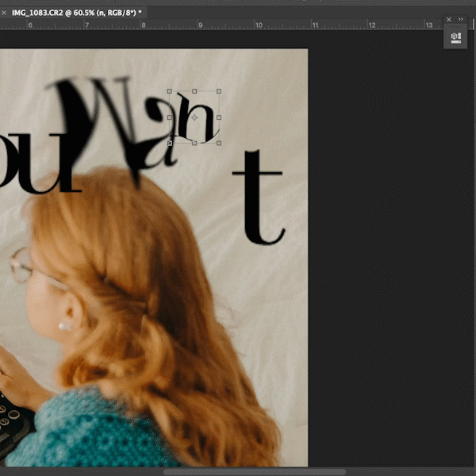476x476 pixels.
Task: Click the bottom-left transform handle on the letter n
Action: pos(170,143)
